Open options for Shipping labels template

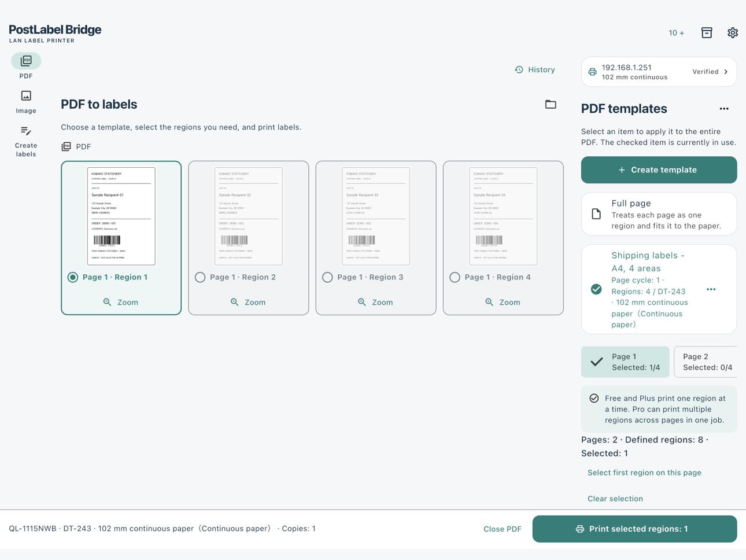pos(711,289)
